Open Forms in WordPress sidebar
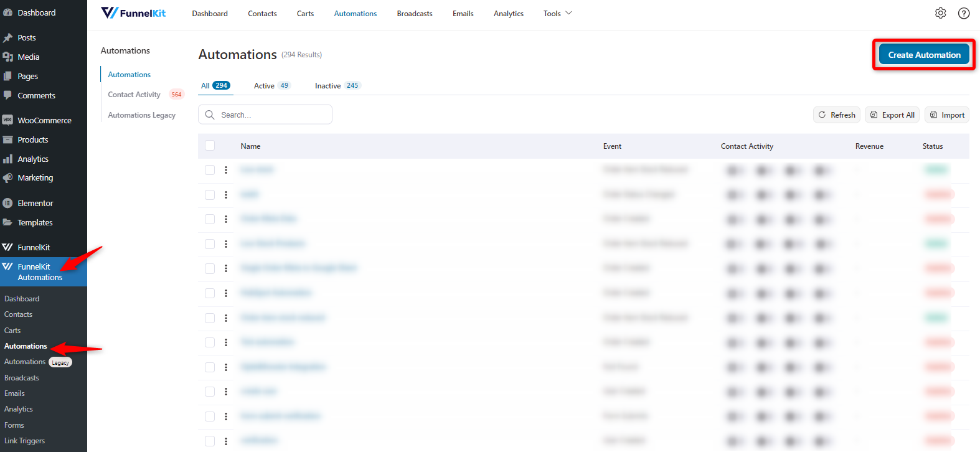The width and height of the screenshot is (980, 452). click(14, 425)
